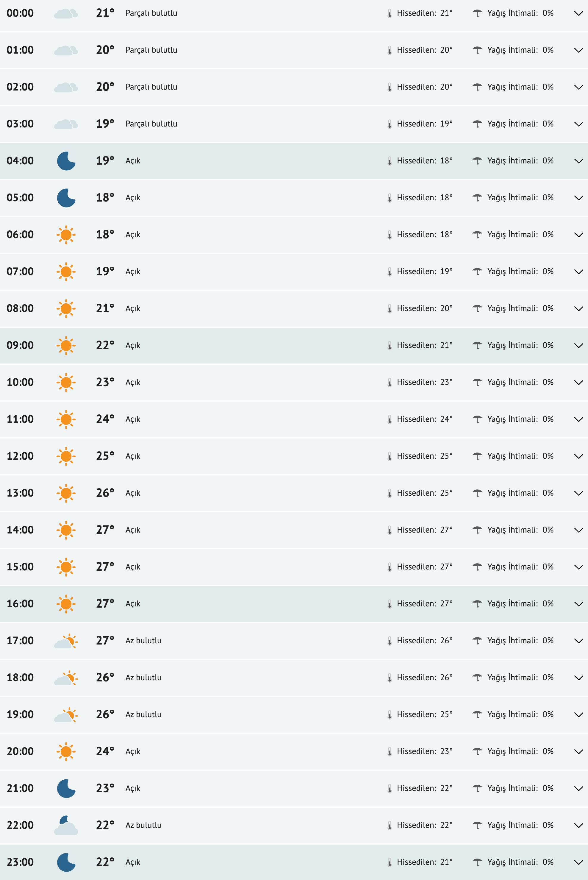The image size is (588, 880).
Task: Click the 10:00 time label
Action: click(20, 382)
